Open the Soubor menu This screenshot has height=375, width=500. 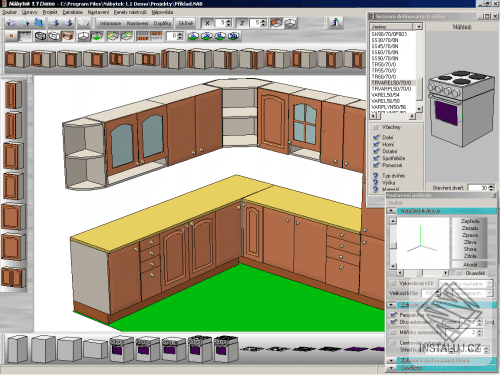(9, 12)
